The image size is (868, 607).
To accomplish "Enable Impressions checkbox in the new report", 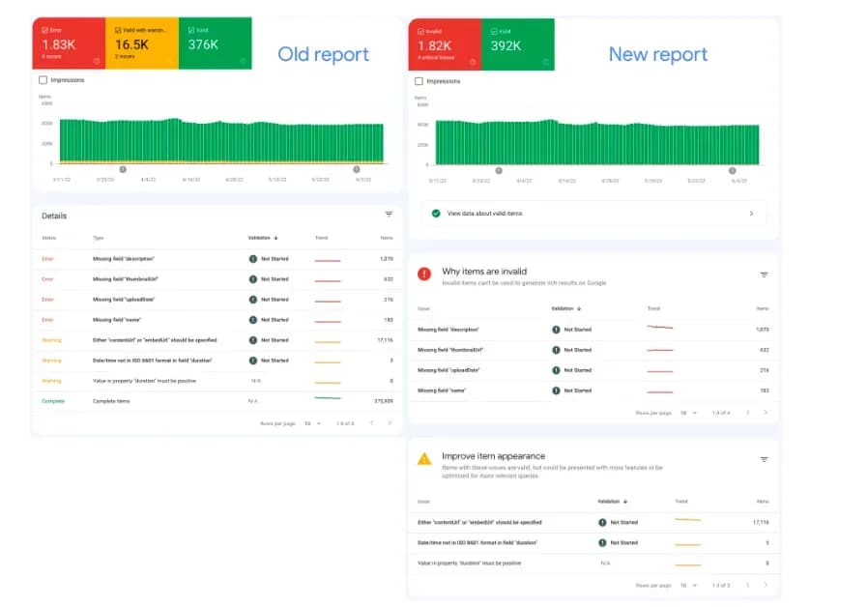I will click(420, 81).
